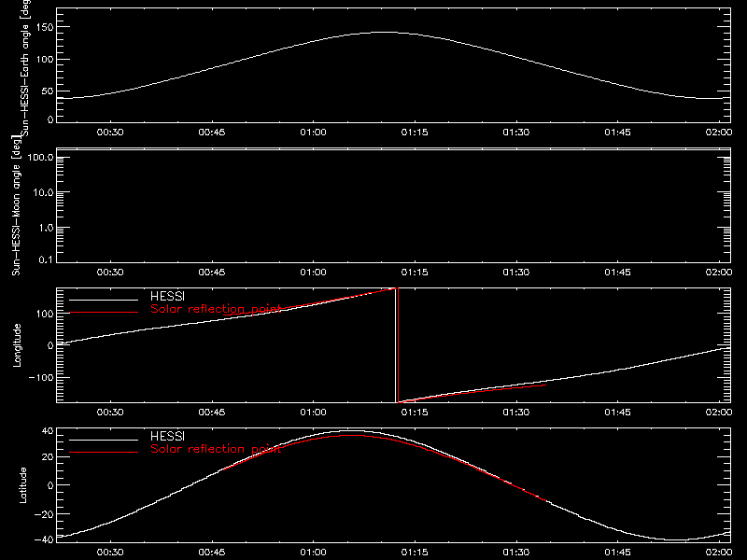This screenshot has width=747, height=560.
Task: Select the -20 tick in Latitude plot
Action: pos(44,514)
